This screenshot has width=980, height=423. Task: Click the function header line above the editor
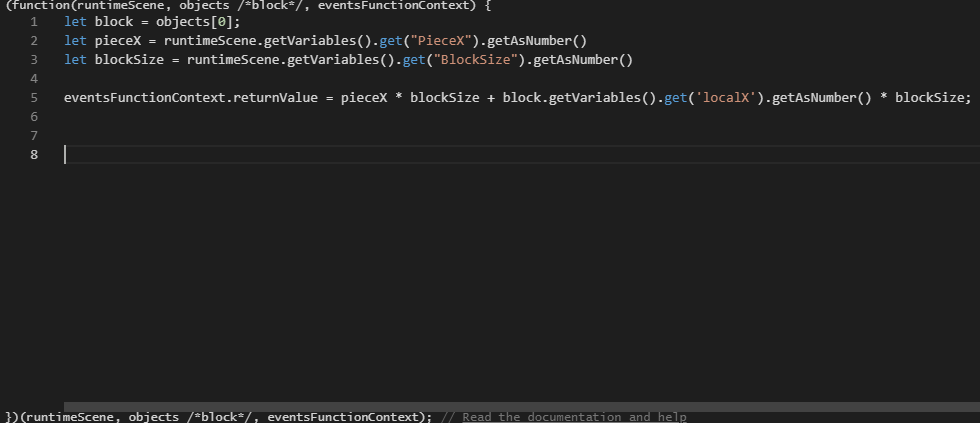click(249, 6)
